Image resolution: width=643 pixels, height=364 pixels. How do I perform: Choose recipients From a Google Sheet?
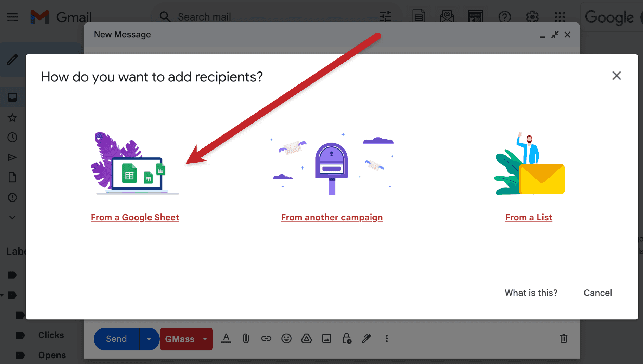[x=135, y=217]
